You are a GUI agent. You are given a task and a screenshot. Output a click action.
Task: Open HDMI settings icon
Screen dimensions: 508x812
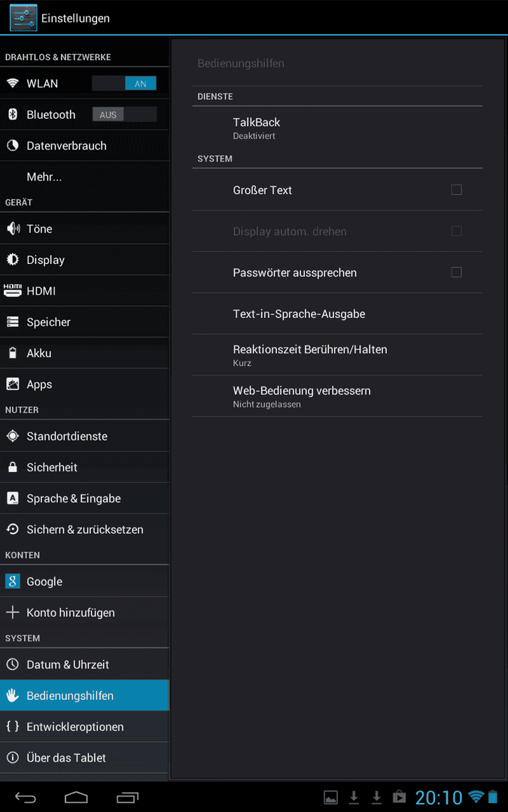click(x=13, y=291)
